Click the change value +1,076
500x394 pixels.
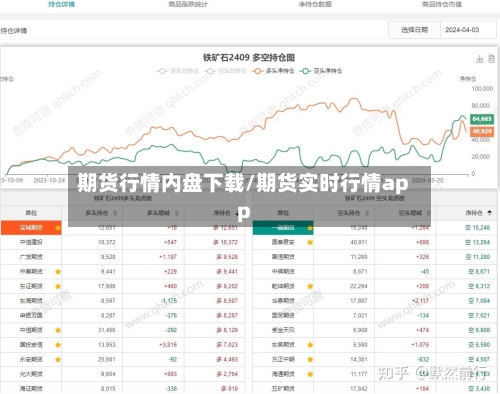[x=420, y=345]
